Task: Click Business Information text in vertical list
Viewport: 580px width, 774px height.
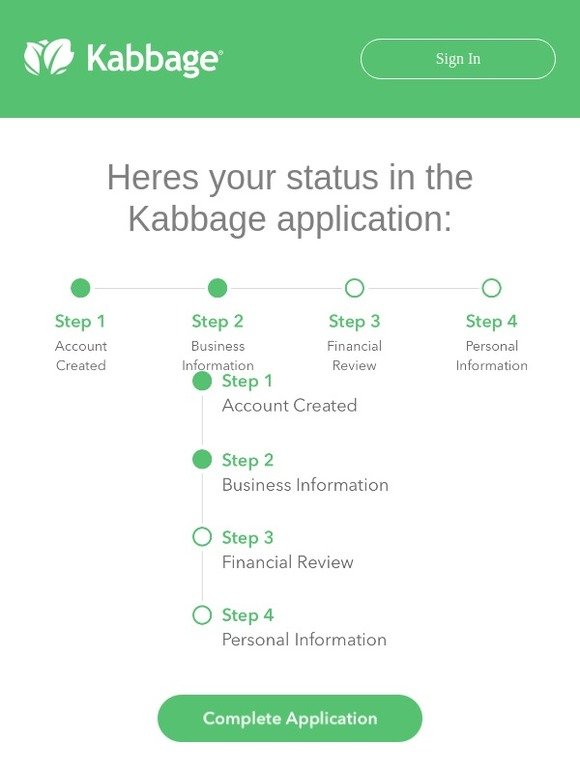Action: pos(305,485)
